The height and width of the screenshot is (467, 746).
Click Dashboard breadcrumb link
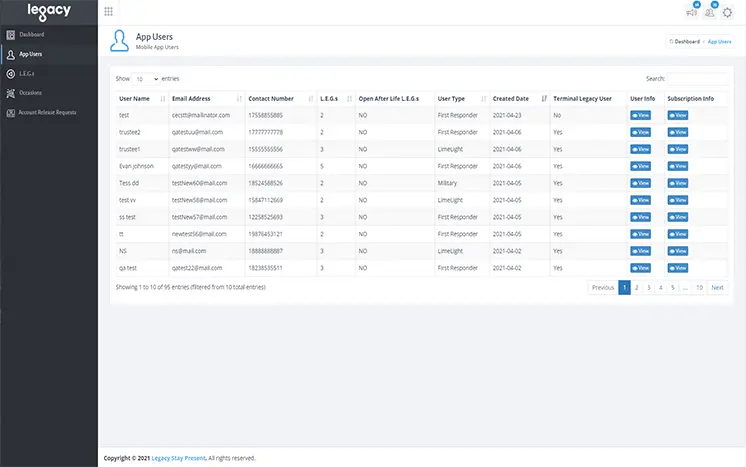[686, 42]
